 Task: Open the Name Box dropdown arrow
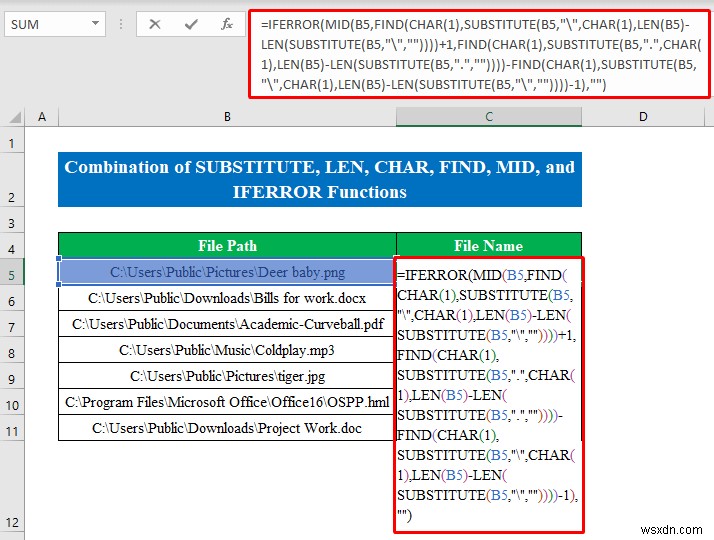95,24
